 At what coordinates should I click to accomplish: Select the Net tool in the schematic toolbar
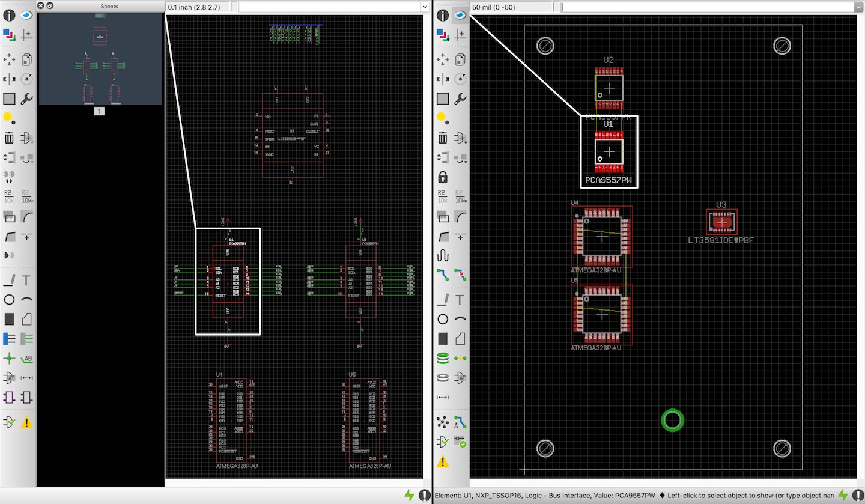click(x=26, y=339)
